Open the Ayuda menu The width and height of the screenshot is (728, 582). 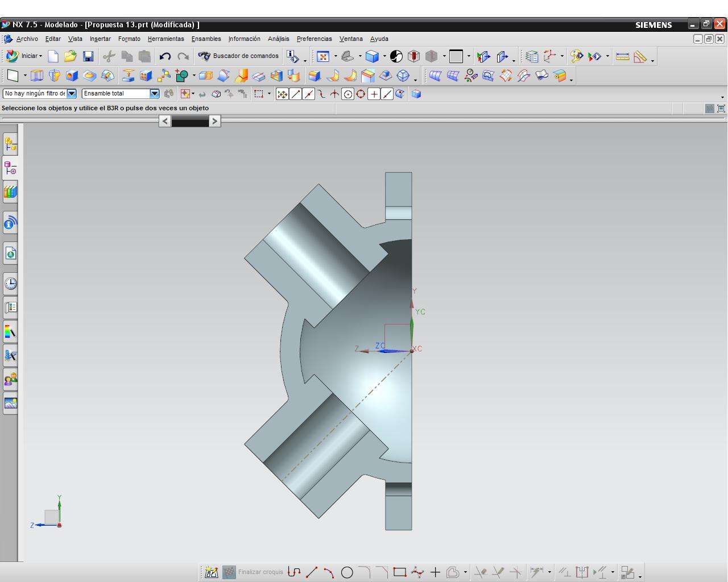[379, 39]
